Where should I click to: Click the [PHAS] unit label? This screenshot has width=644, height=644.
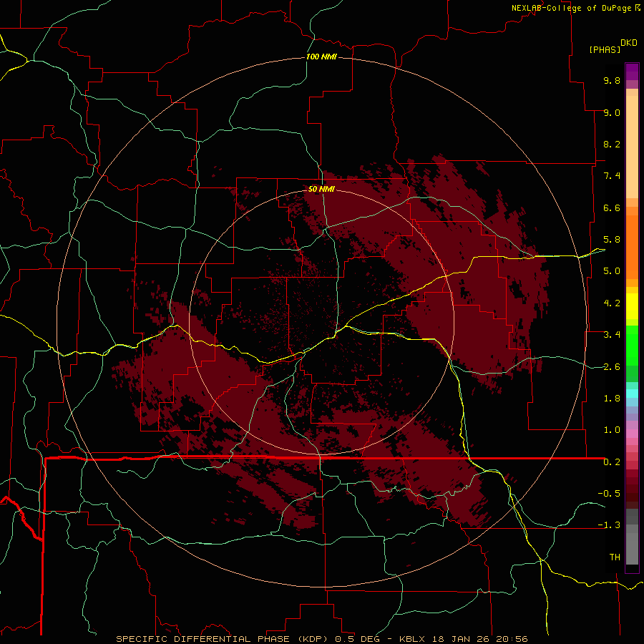605,49
